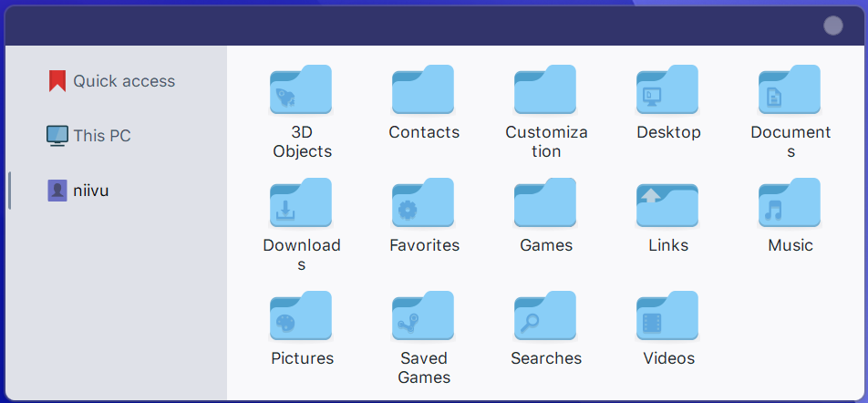868x403 pixels.
Task: Click the red Quick access bookmark icon
Action: coord(57,81)
